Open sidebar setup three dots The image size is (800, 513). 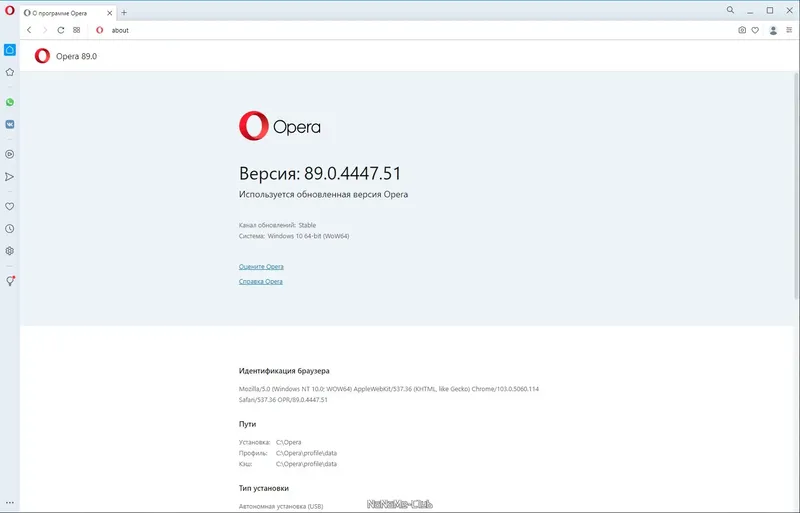tap(10, 503)
